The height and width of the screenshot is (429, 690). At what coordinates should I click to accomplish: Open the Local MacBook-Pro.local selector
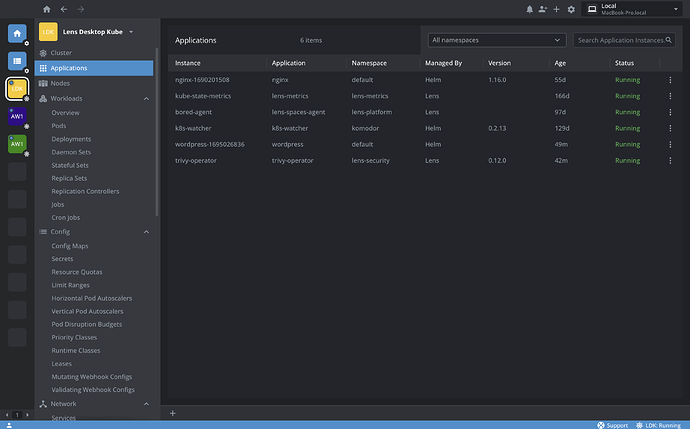tap(633, 9)
